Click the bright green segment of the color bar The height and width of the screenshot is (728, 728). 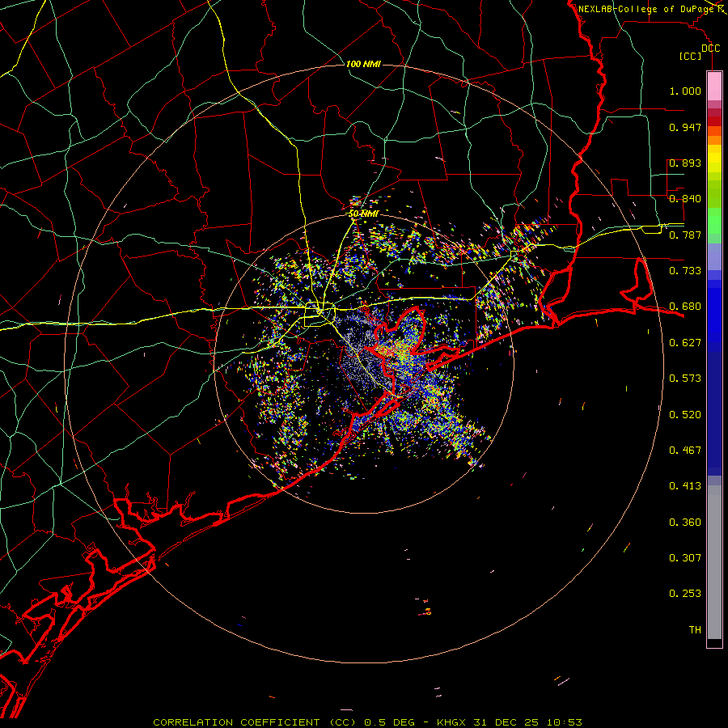tap(714, 220)
